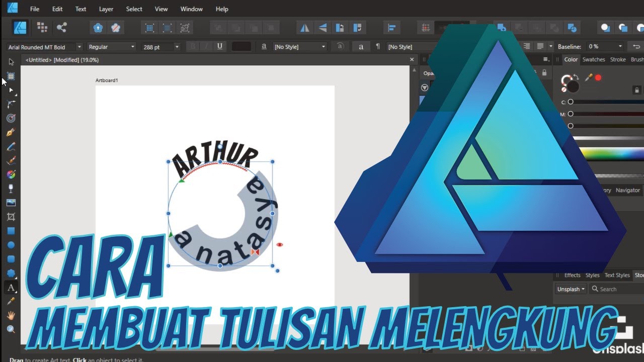The width and height of the screenshot is (644, 362).
Task: Open the Text menu
Action: pyautogui.click(x=80, y=9)
